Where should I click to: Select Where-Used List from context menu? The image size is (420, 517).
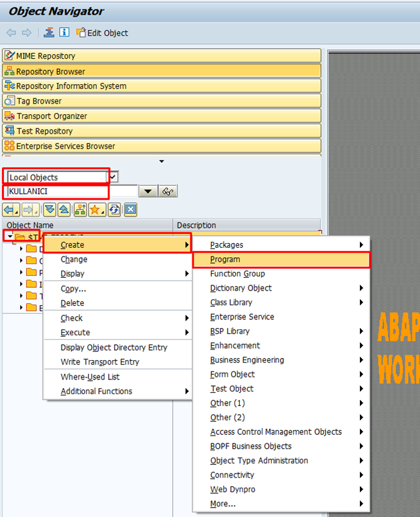90,377
